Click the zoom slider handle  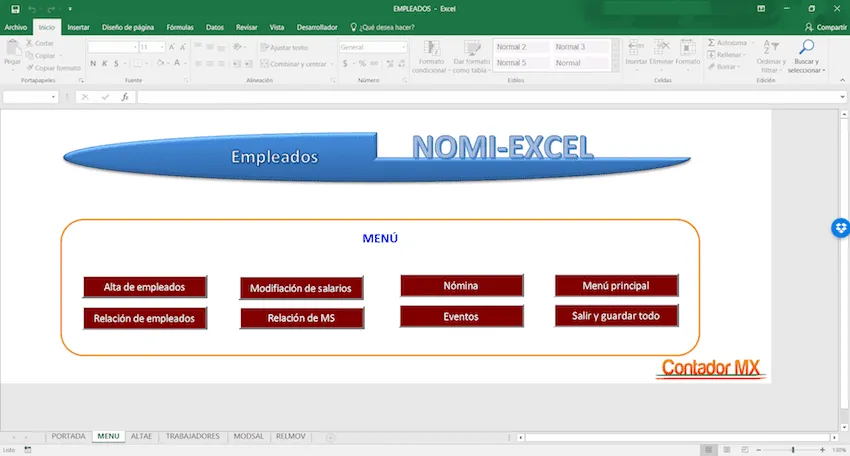(793, 450)
